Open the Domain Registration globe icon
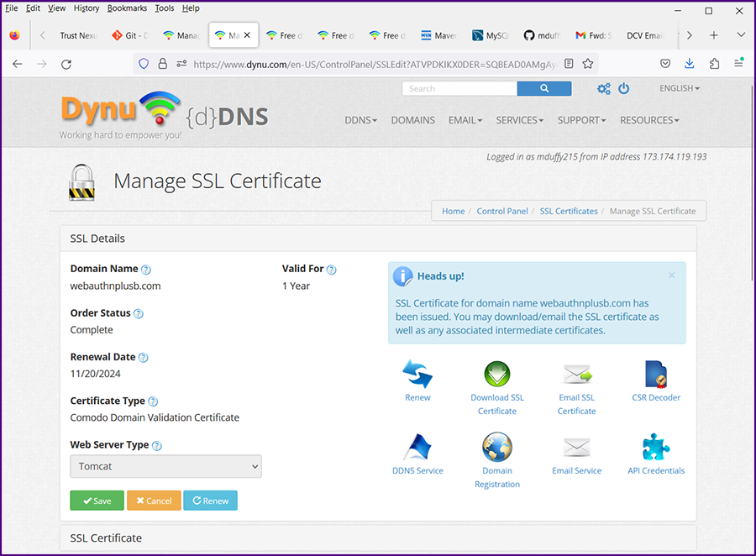 click(497, 447)
